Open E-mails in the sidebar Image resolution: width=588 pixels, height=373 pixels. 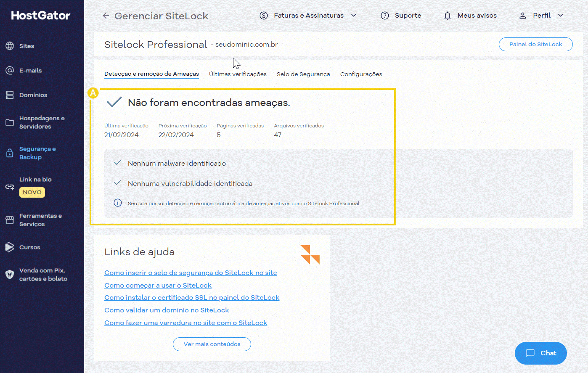pyautogui.click(x=30, y=70)
